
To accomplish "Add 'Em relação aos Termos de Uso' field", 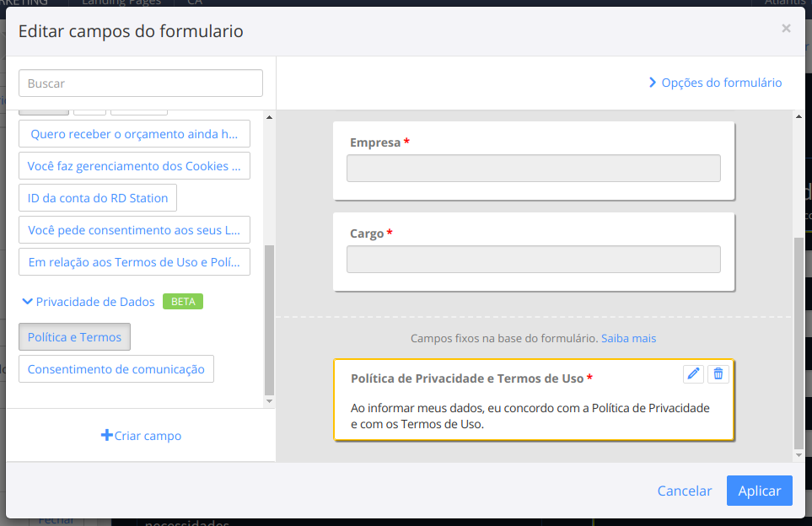I will coord(134,262).
